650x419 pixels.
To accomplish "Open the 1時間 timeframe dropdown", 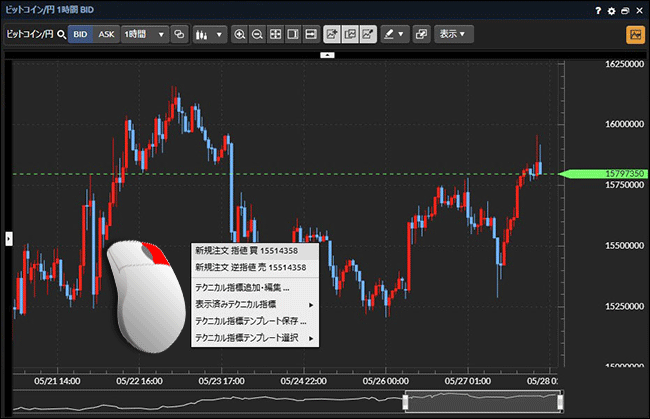I will point(145,34).
